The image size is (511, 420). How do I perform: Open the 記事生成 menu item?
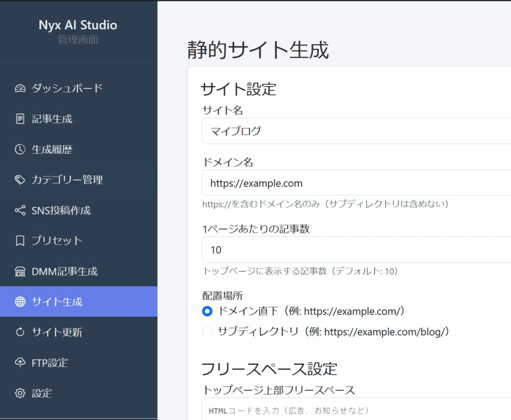click(78, 119)
